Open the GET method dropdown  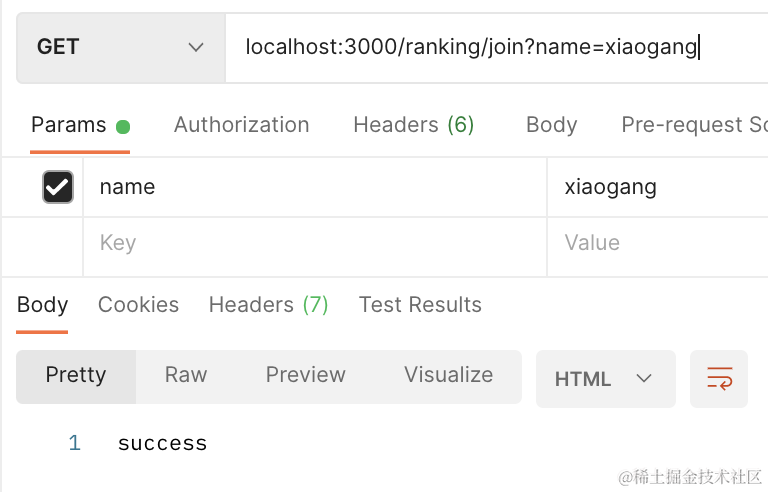120,47
